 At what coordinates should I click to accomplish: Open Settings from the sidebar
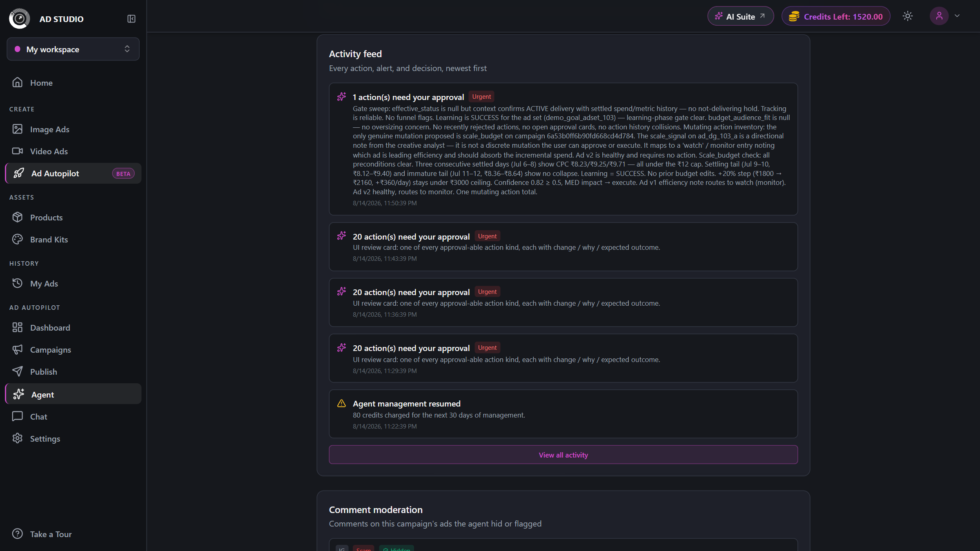point(73,438)
